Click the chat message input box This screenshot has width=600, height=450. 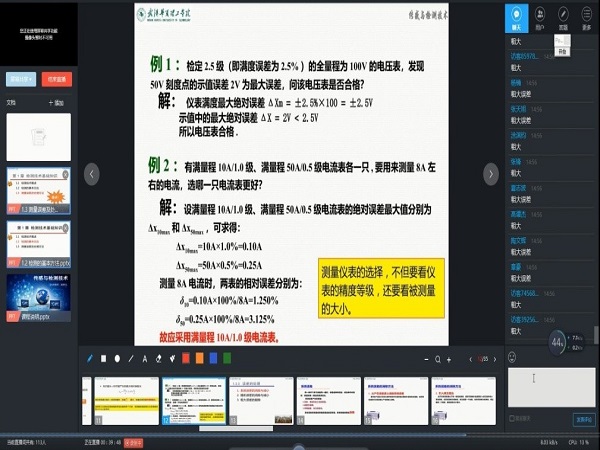(550, 385)
